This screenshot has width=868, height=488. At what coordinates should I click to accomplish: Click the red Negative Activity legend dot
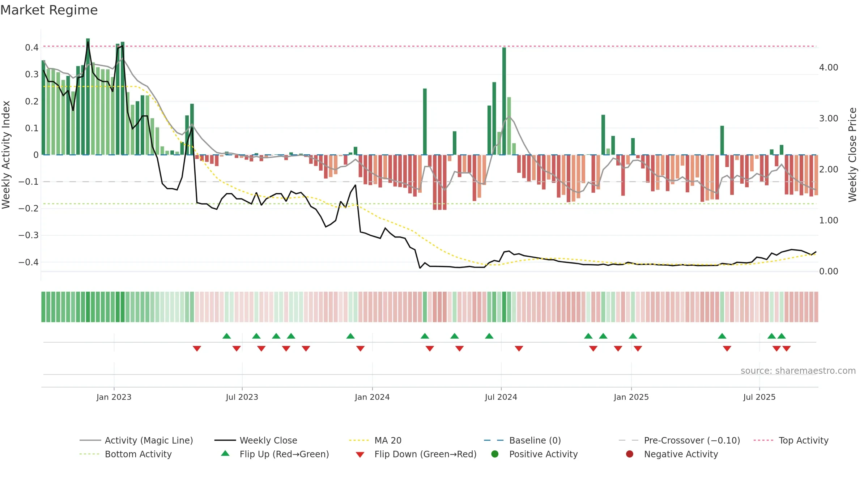click(630, 454)
